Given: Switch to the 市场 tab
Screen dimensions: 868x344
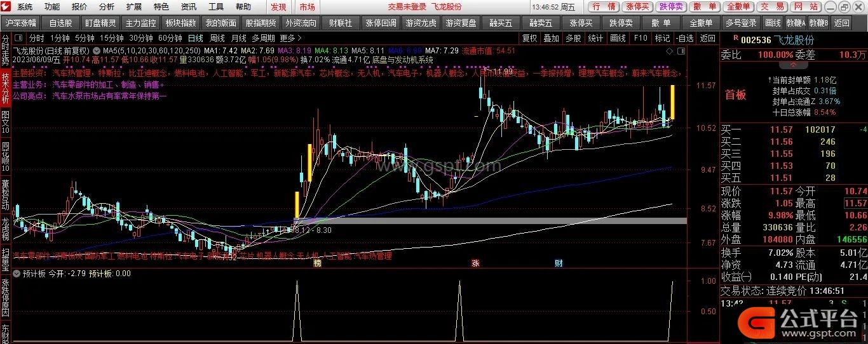Looking at the screenshot, I should click(308, 7).
